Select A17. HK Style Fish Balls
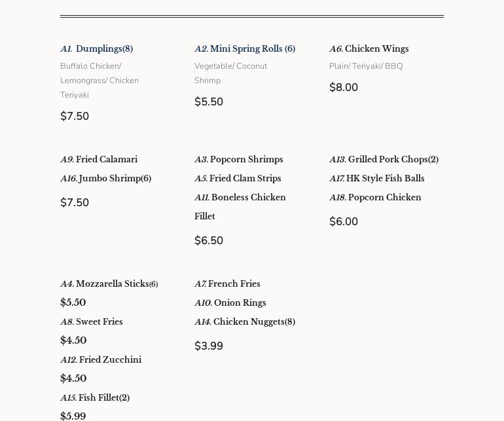 coord(376,179)
